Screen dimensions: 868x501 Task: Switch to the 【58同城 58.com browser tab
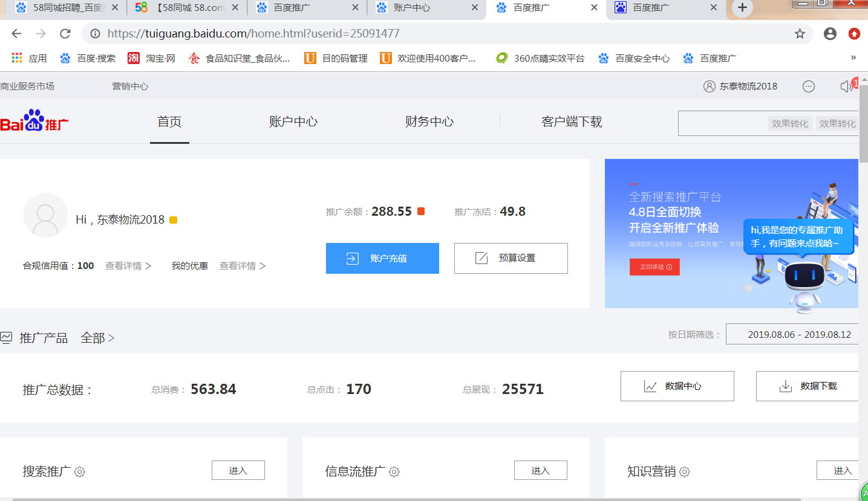tap(188, 8)
